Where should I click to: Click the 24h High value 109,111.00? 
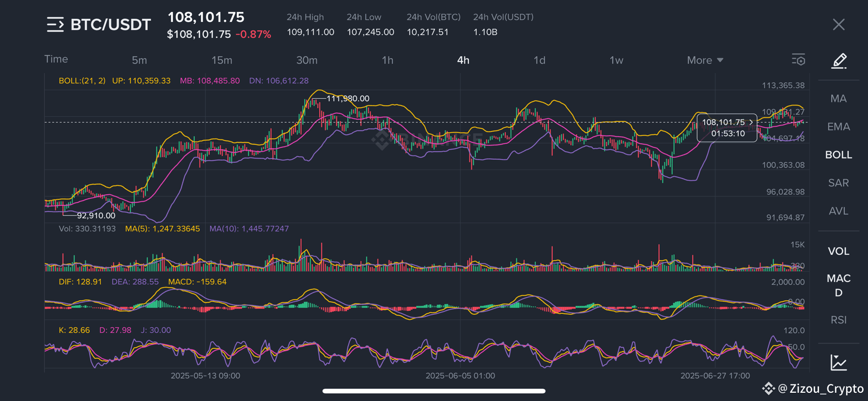coord(310,32)
